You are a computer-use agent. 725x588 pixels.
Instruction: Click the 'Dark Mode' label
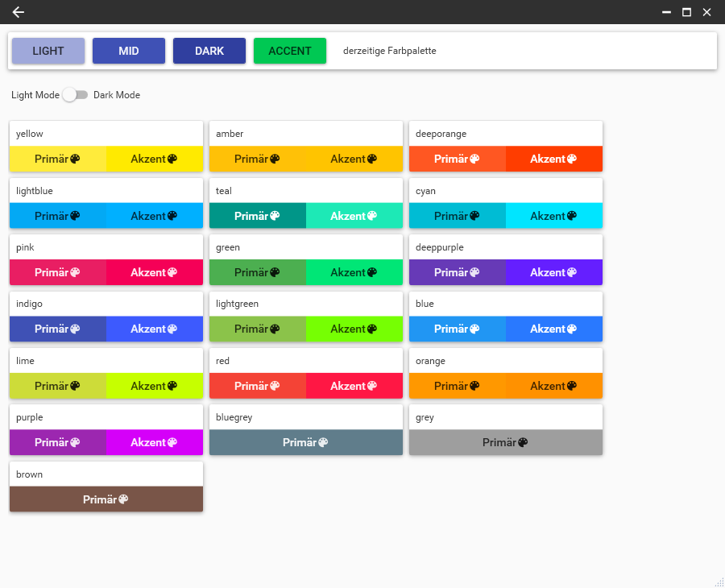point(117,95)
